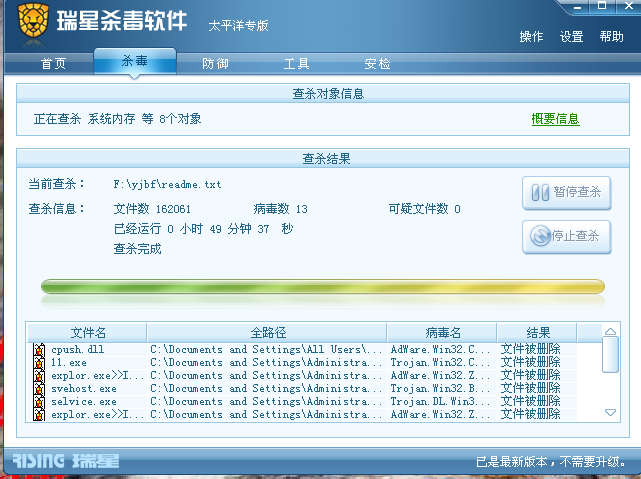
Task: Switch to the 首页 home tab
Action: (x=53, y=64)
